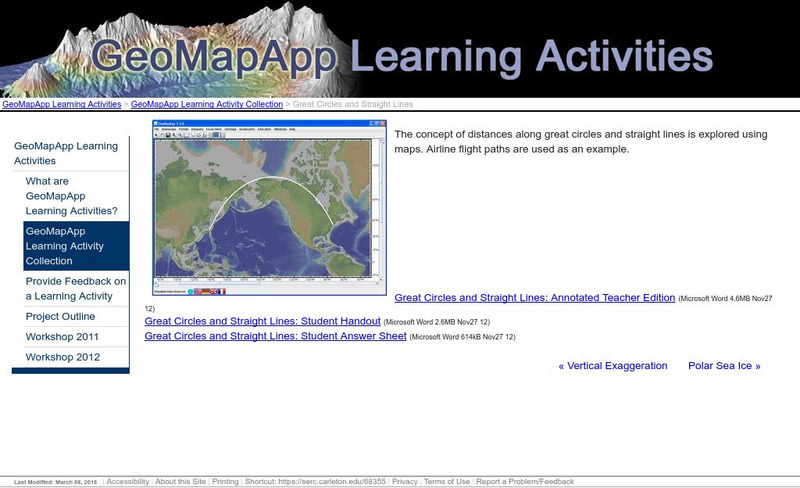Click the Microsoft Word 614kB Nov27 12 file info
Screen dimensions: 800x488
pos(462,337)
